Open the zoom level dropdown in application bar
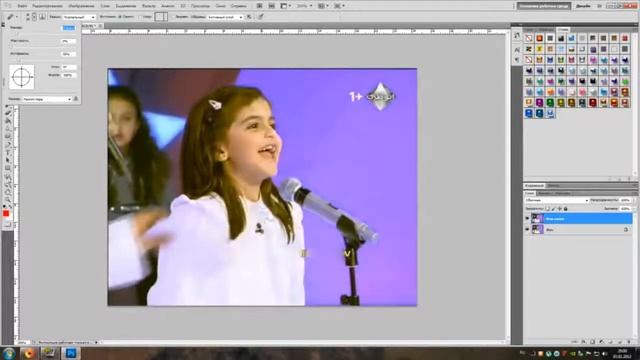Image resolution: width=640 pixels, height=360 pixels. tap(304, 6)
